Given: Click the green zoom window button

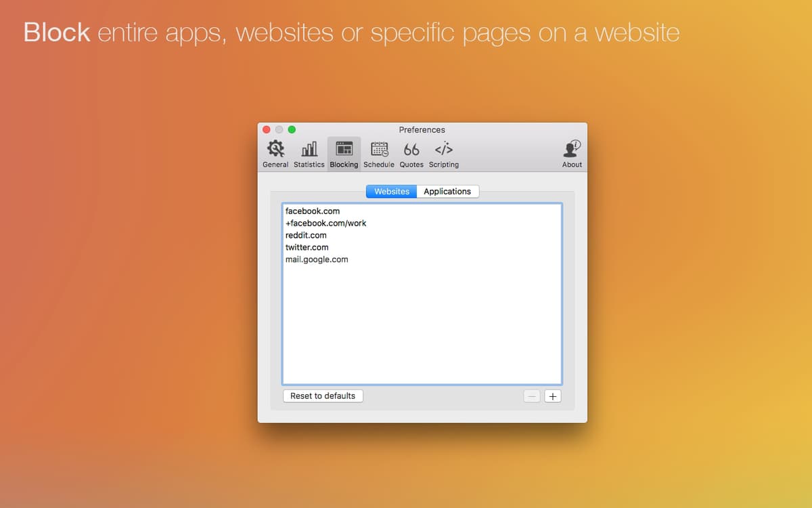Looking at the screenshot, I should [x=292, y=129].
